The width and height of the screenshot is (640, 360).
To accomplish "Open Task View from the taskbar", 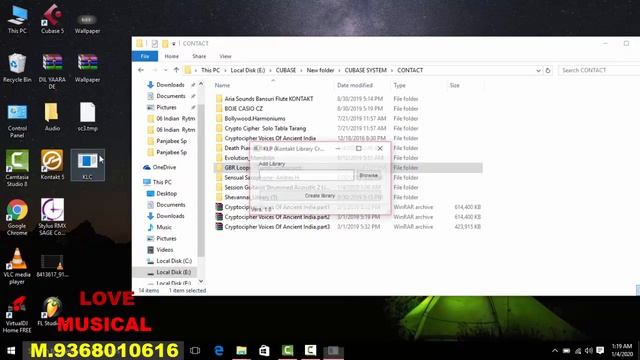I will (x=195, y=350).
